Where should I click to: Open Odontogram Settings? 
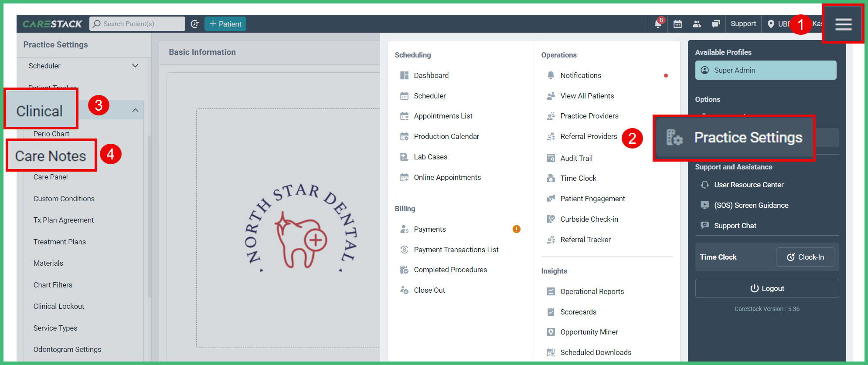click(x=67, y=349)
